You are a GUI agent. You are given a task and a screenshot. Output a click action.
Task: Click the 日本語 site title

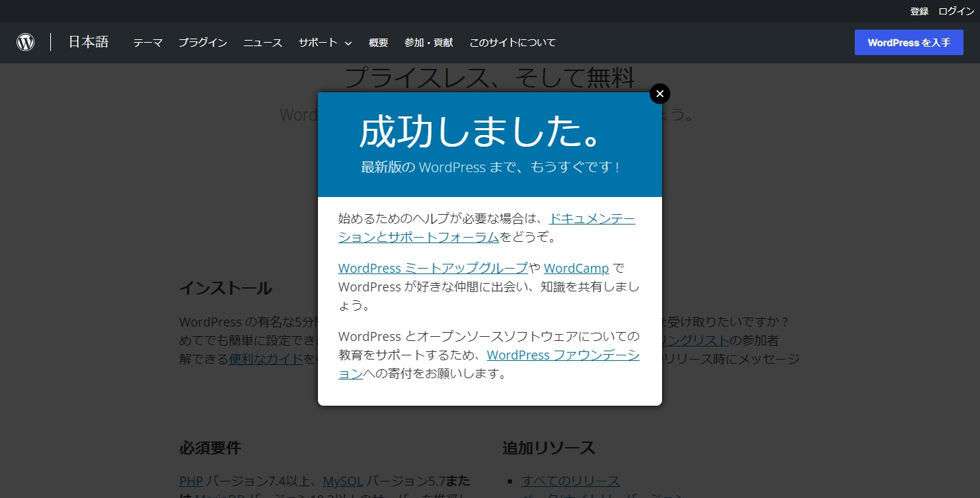point(89,42)
